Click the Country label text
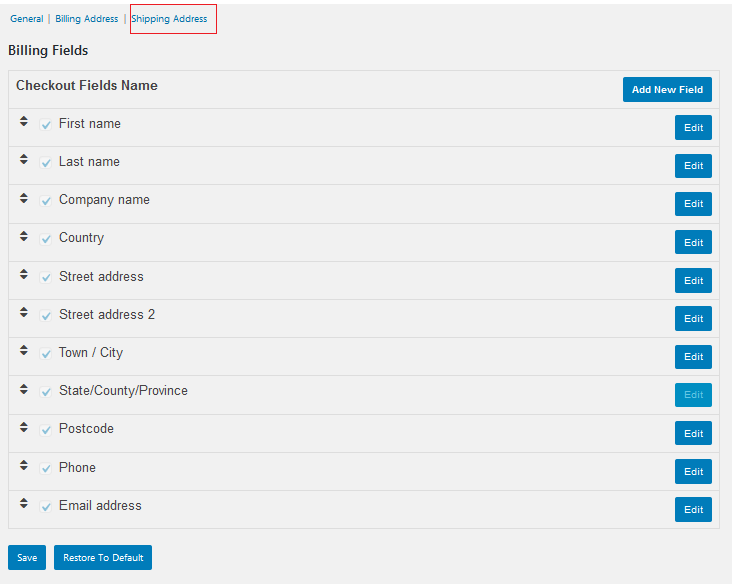The height and width of the screenshot is (584, 732). [81, 238]
